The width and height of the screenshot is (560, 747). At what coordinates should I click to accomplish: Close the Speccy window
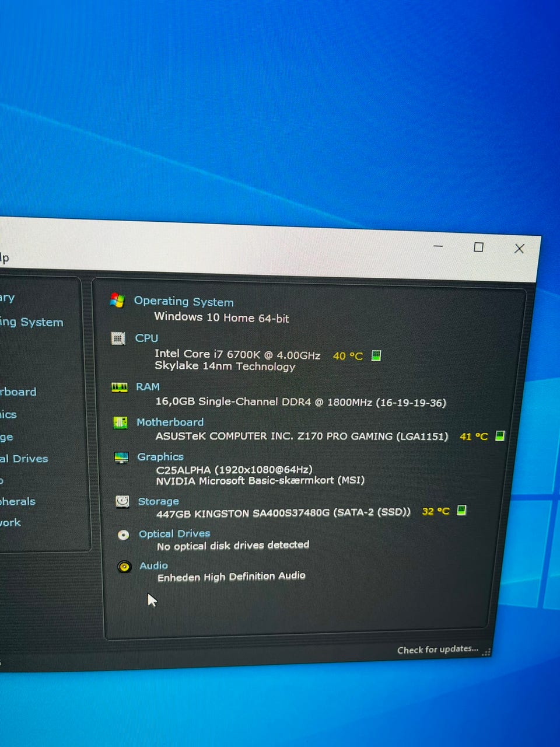click(x=519, y=249)
